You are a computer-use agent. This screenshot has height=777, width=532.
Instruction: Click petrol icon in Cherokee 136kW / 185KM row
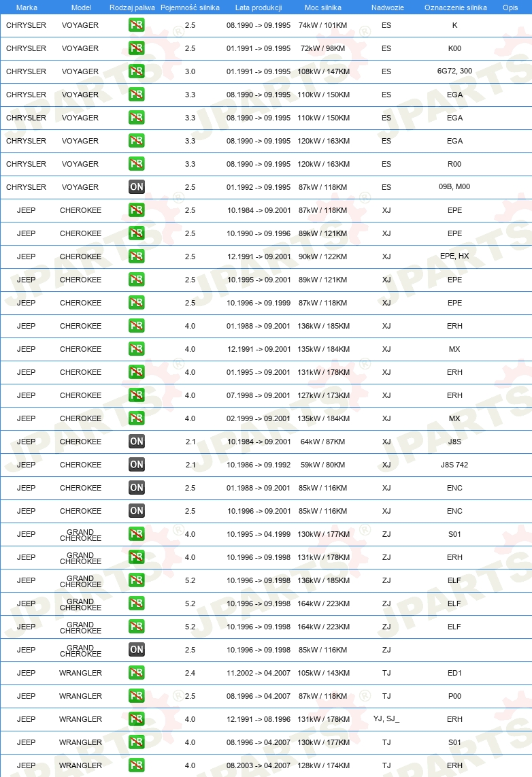136,326
